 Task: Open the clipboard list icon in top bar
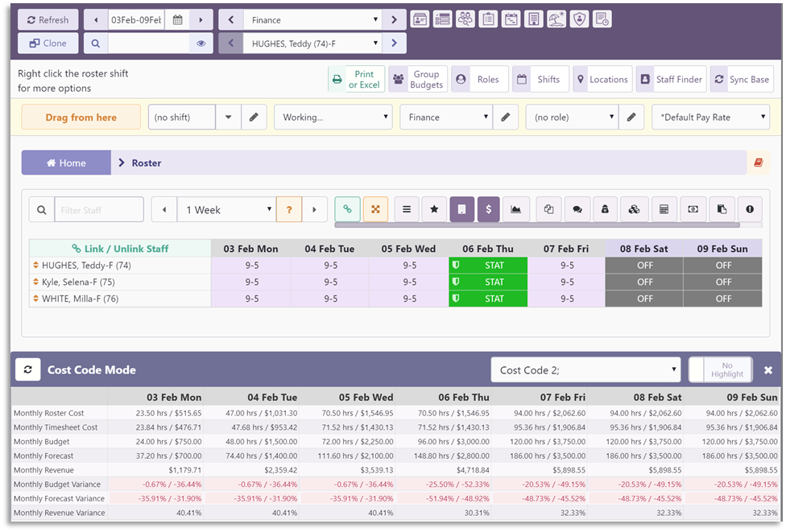click(488, 19)
